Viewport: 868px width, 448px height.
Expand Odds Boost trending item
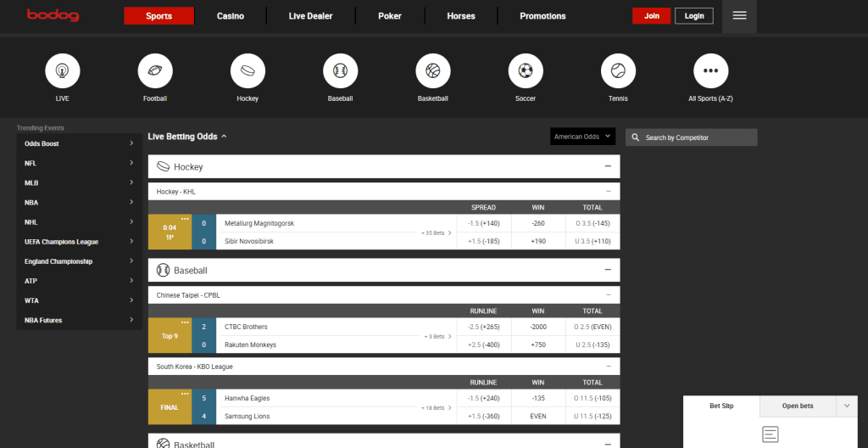tap(79, 143)
